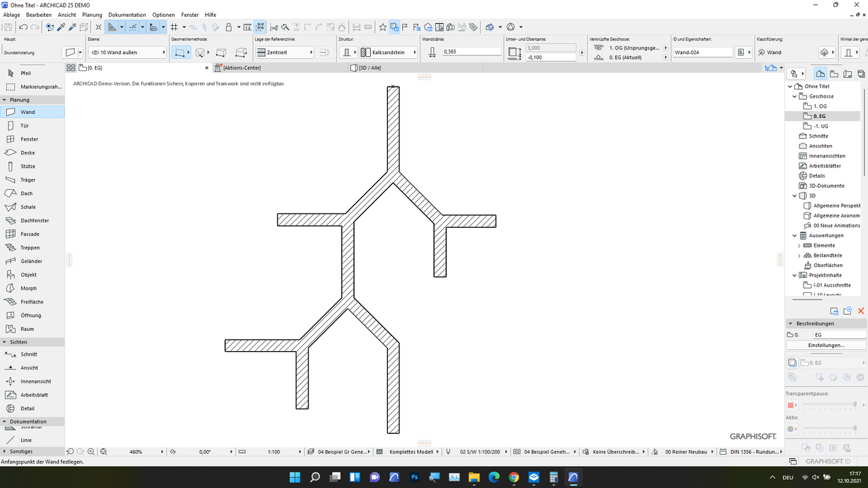Toggle the trace reference button

pos(395,27)
